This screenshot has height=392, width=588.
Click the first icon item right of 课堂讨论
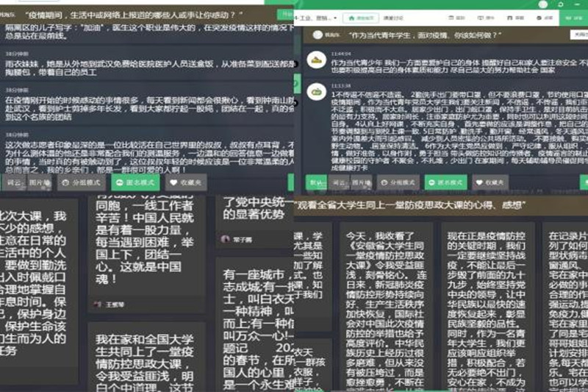click(456, 18)
